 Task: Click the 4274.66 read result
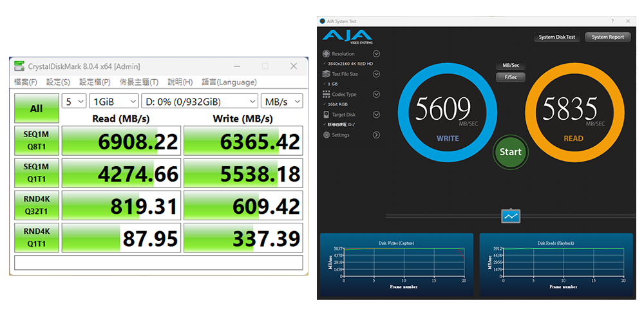(122, 173)
